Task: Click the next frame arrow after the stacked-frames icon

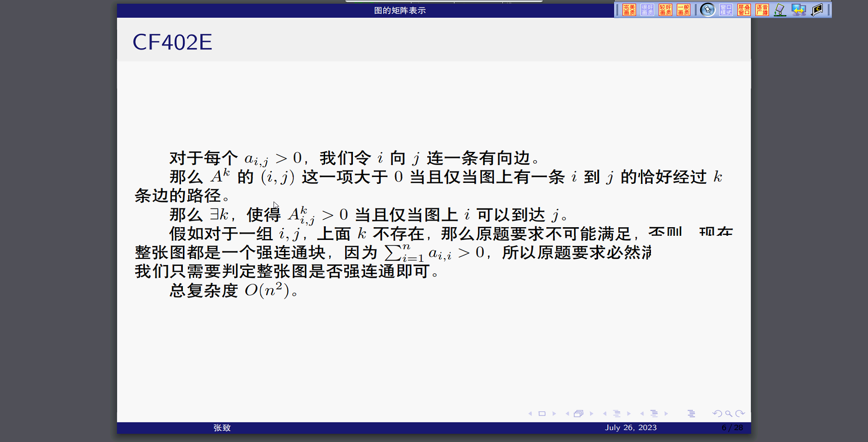Action: coord(592,414)
